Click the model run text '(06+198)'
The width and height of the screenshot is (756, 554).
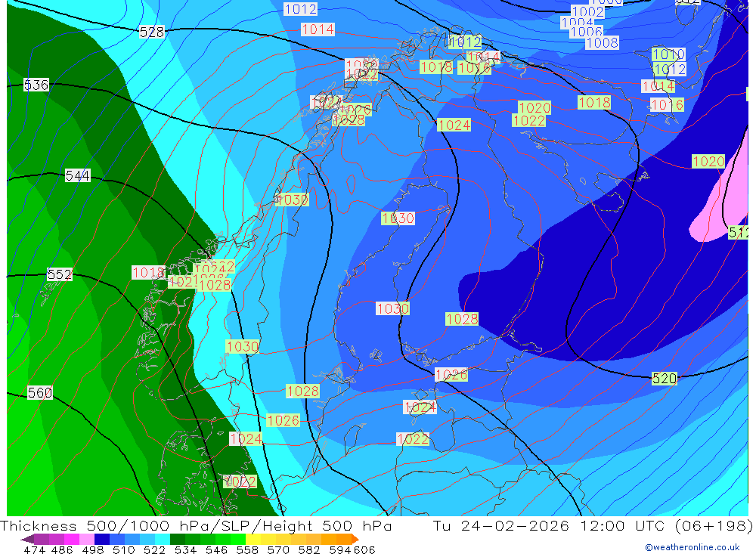[x=714, y=525]
